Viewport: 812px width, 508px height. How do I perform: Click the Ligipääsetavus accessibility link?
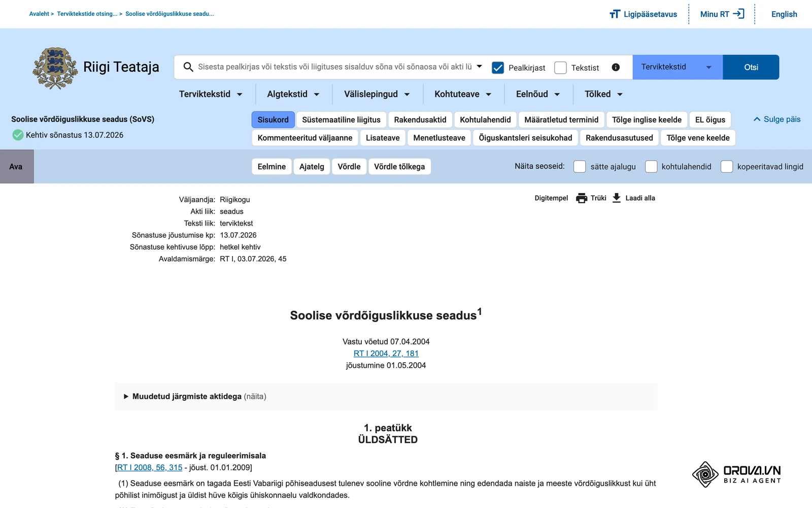click(643, 14)
